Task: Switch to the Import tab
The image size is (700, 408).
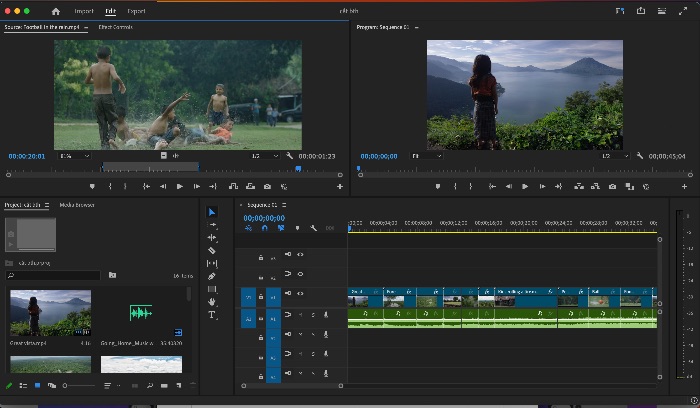Action: 84,11
